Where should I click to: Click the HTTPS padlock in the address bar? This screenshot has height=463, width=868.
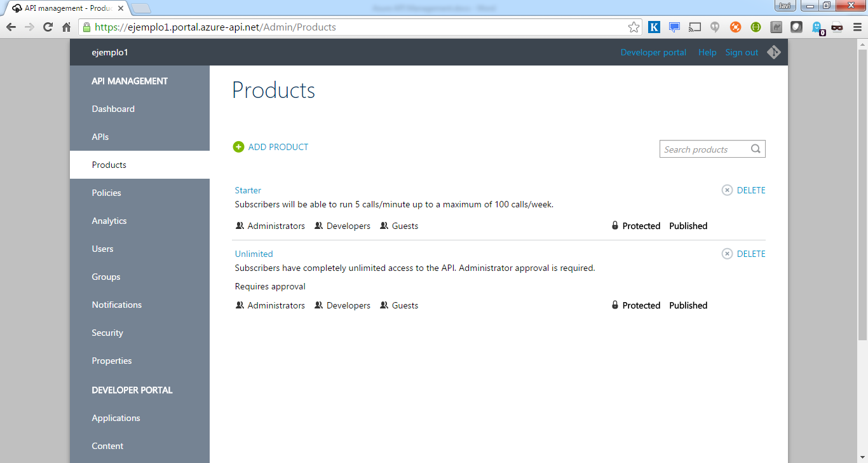click(86, 27)
